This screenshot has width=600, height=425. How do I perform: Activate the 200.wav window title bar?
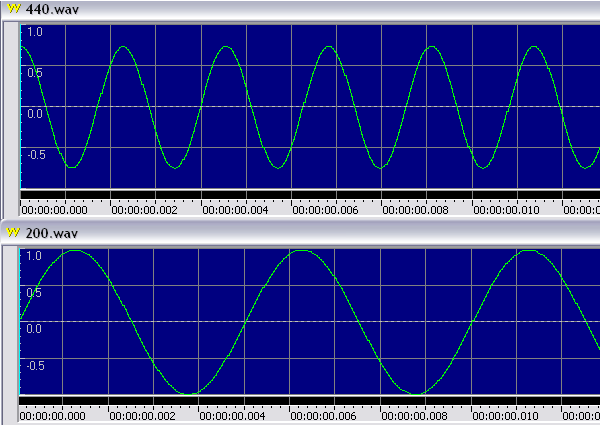(300, 233)
